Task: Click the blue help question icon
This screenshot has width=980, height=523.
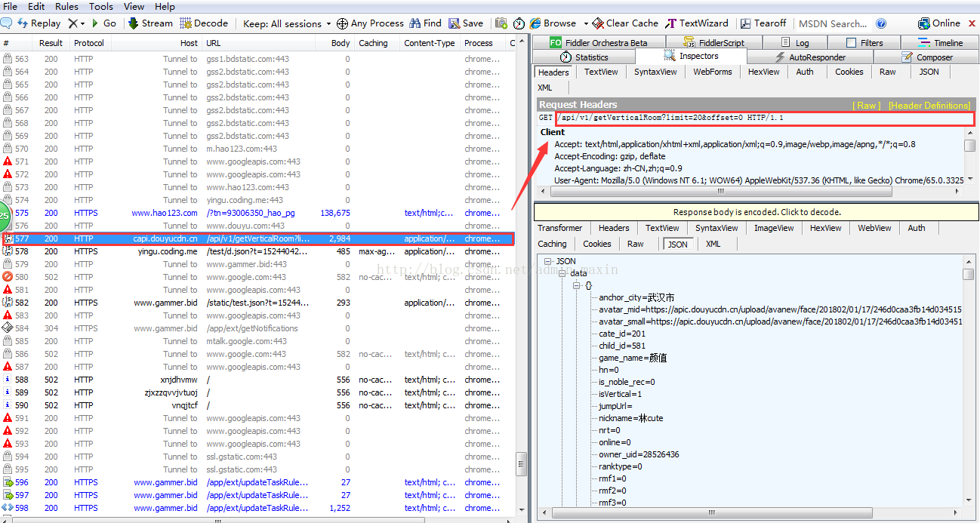Action: [x=881, y=23]
